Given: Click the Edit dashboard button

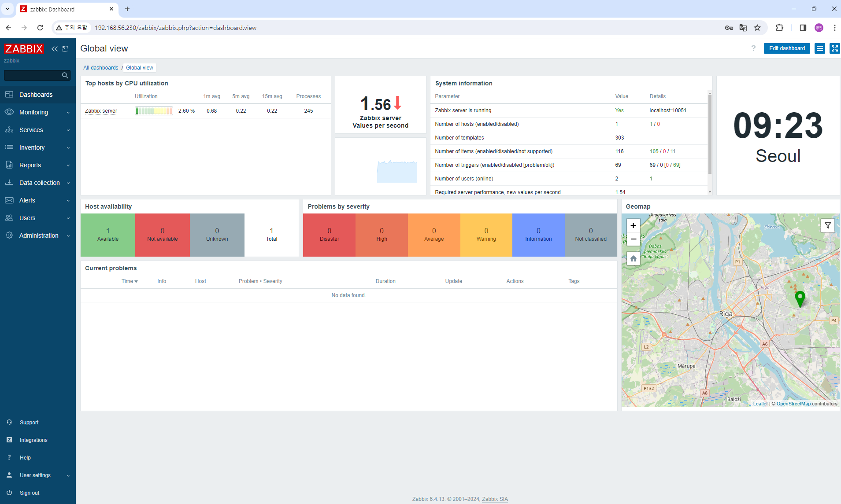Looking at the screenshot, I should (787, 48).
